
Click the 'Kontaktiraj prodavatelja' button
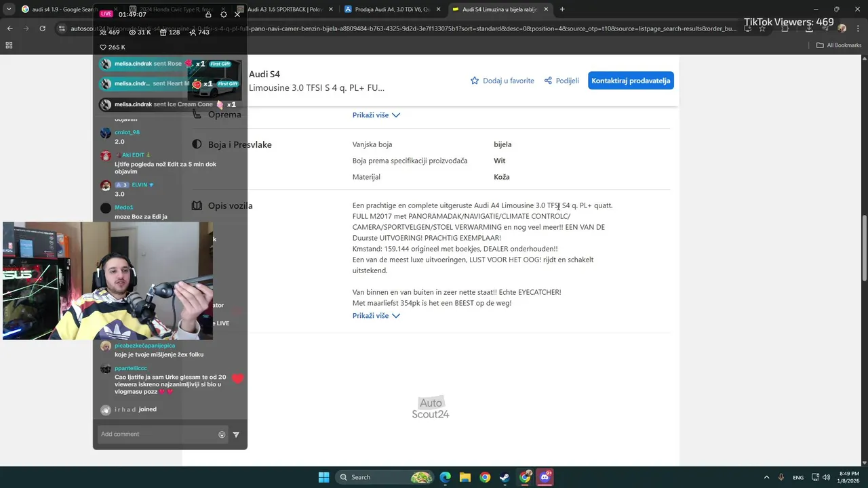point(631,81)
